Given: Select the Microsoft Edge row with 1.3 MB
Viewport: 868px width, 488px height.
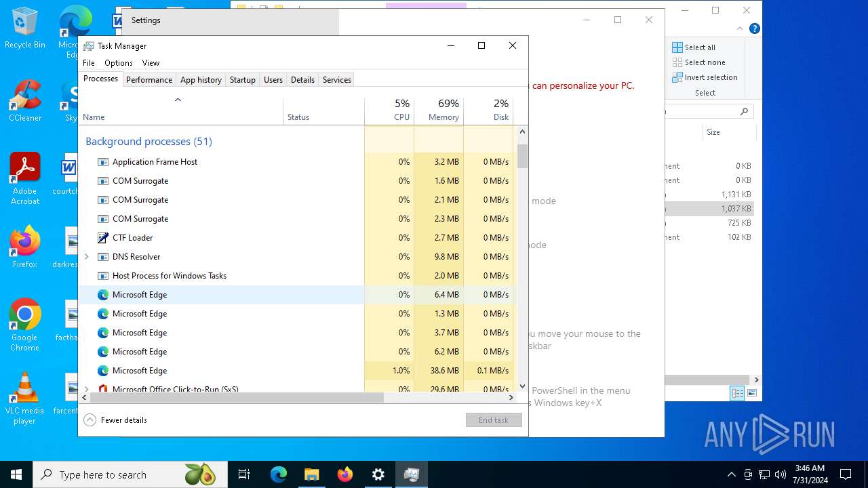Looking at the screenshot, I should 296,314.
